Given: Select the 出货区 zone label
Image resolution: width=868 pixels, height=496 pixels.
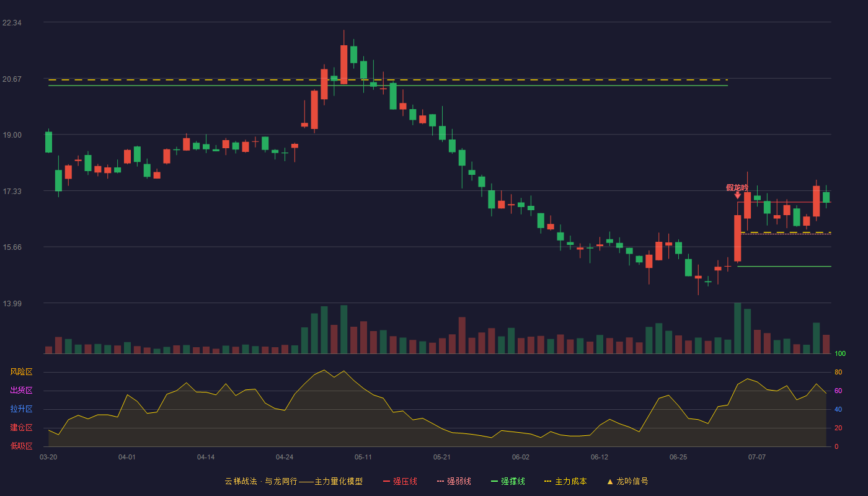Looking at the screenshot, I should (21, 391).
